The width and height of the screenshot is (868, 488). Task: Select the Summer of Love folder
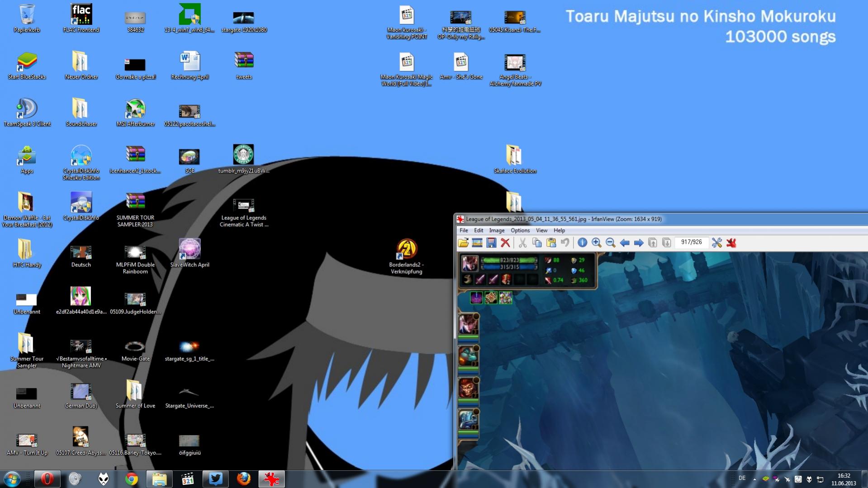[x=135, y=394]
